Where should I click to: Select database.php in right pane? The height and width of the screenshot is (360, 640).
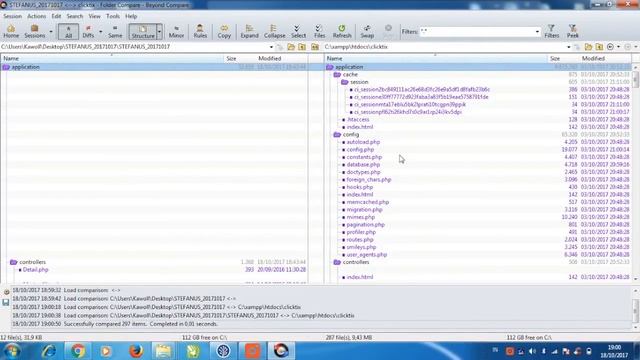[363, 164]
